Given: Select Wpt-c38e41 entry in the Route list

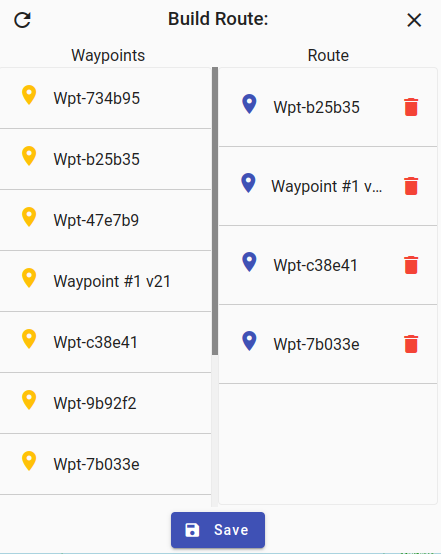Looking at the screenshot, I should 328,265.
